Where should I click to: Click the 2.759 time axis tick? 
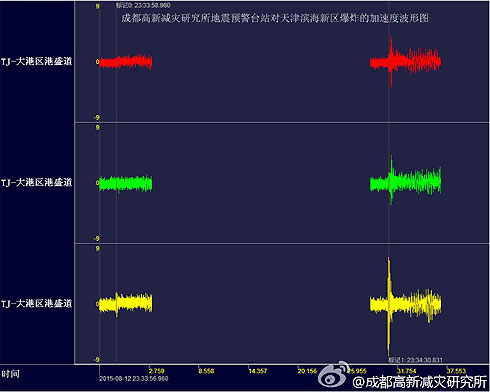[157, 371]
